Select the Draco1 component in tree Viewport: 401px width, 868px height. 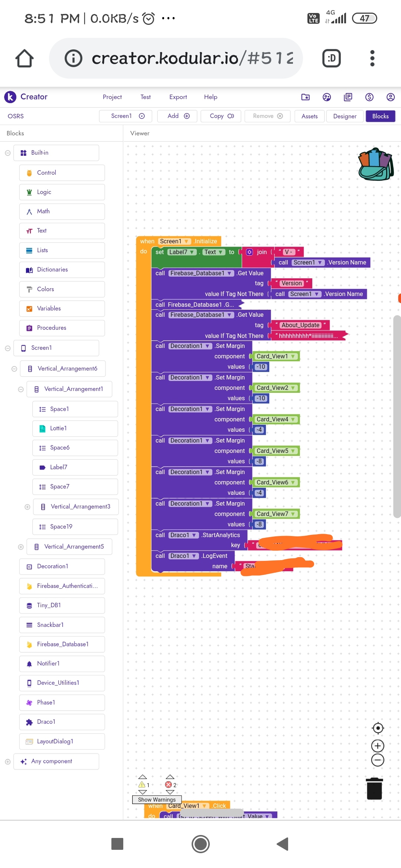tap(62, 722)
